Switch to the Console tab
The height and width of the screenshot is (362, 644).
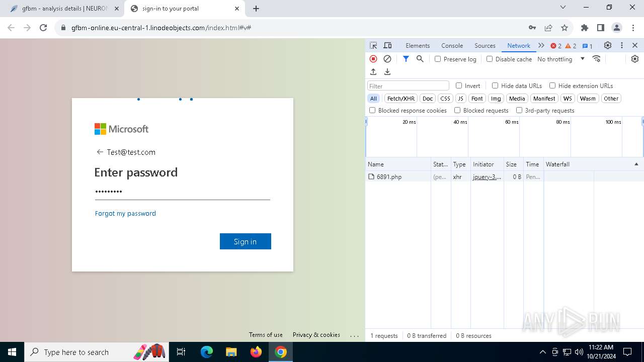point(452,45)
